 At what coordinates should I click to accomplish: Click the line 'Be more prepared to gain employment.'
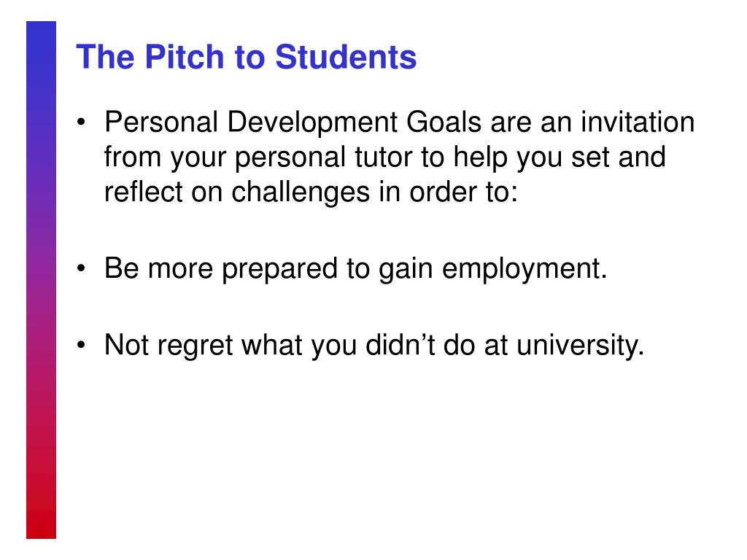click(x=356, y=268)
